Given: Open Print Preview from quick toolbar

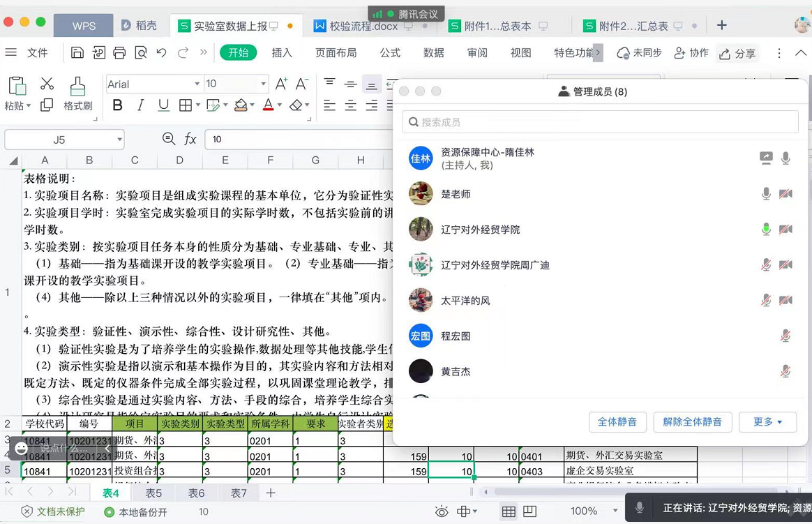Looking at the screenshot, I should pos(141,53).
